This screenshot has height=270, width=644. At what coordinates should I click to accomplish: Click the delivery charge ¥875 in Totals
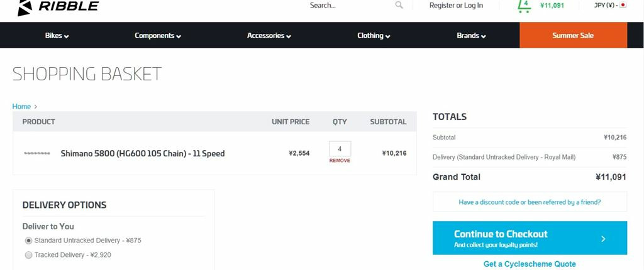(619, 157)
